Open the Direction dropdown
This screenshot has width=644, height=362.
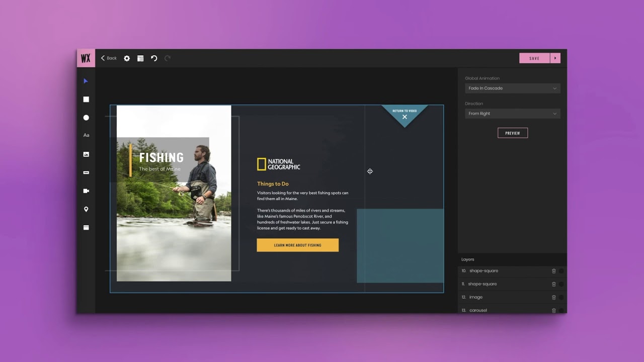tap(512, 114)
